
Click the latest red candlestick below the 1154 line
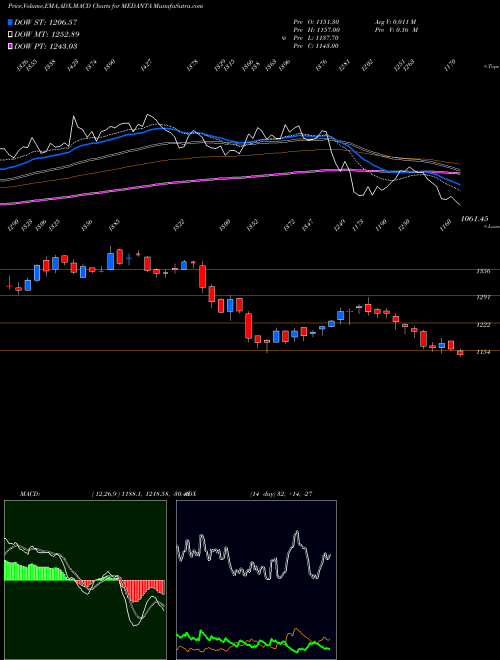(x=460, y=353)
